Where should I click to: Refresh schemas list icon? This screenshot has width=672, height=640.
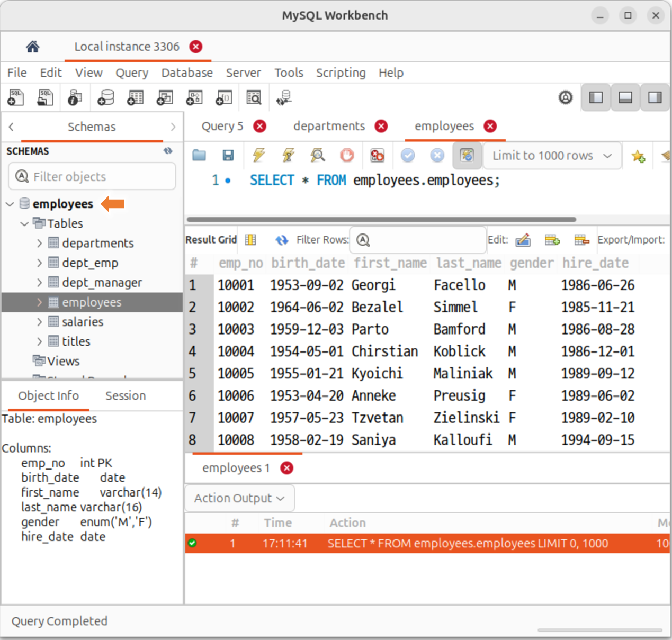click(x=168, y=151)
